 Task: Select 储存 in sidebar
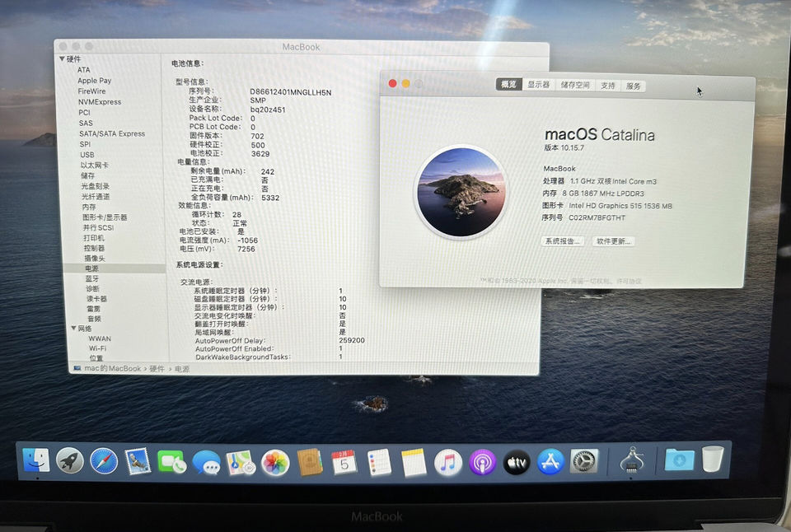(88, 176)
